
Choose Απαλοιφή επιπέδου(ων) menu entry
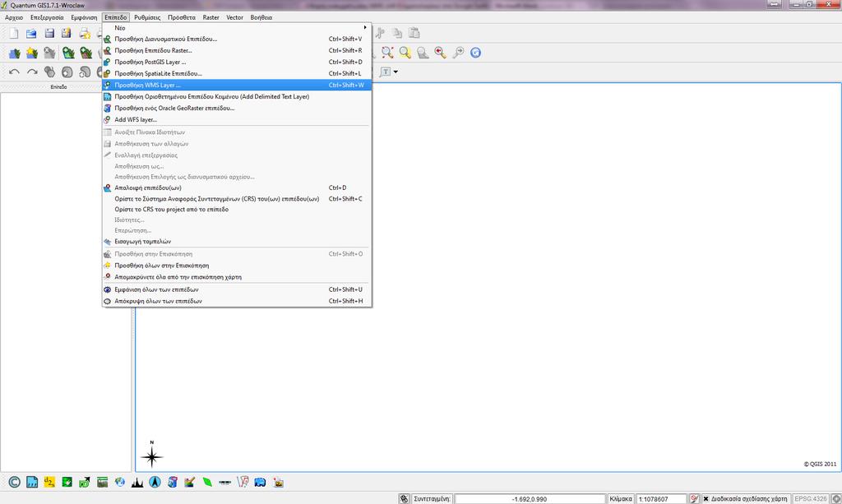(x=237, y=187)
